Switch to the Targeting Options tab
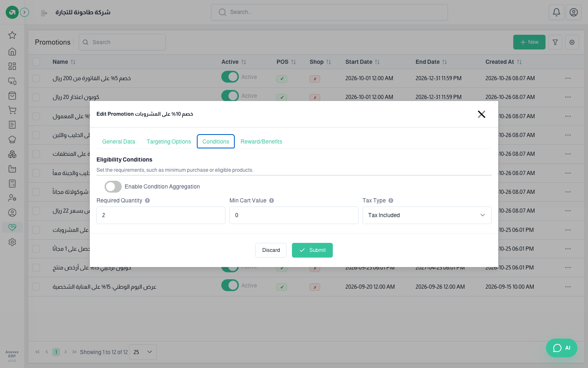The width and height of the screenshot is (588, 368). [x=169, y=141]
